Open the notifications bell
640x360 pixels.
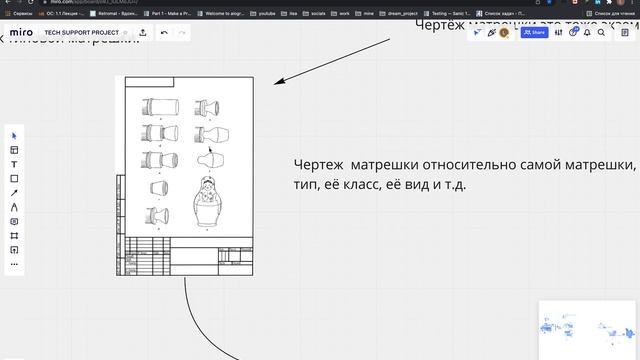point(587,33)
